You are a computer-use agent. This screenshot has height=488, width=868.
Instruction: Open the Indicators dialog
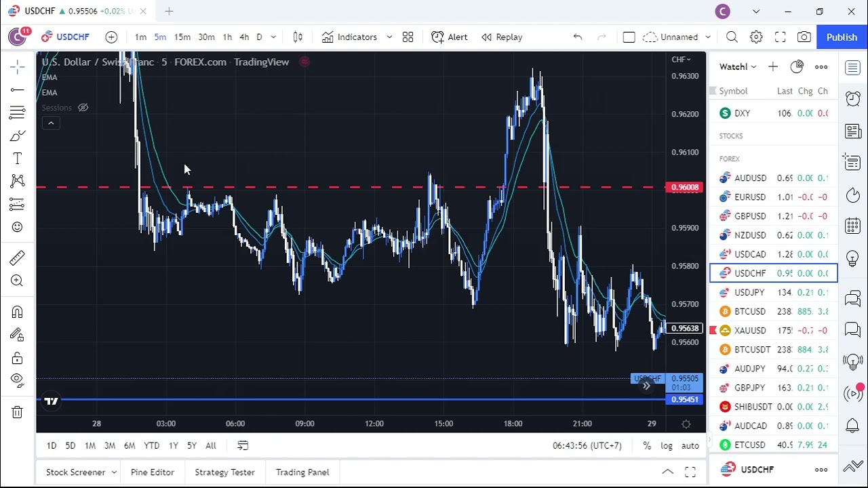(x=349, y=37)
